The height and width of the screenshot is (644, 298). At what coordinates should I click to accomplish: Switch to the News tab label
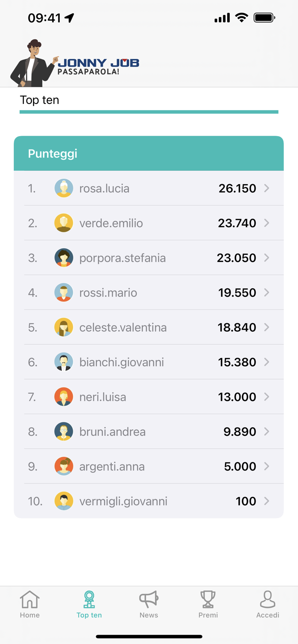149,615
